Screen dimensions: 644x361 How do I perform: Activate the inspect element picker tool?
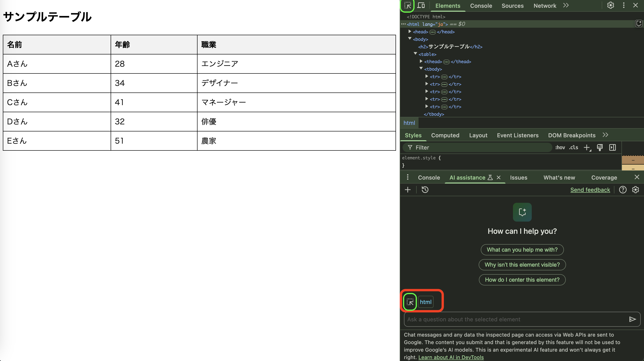pyautogui.click(x=407, y=5)
